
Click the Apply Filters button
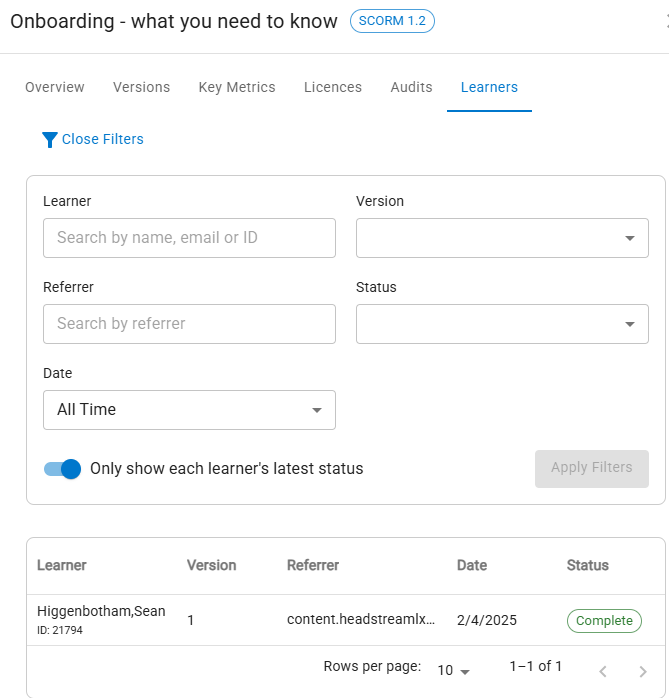point(592,468)
